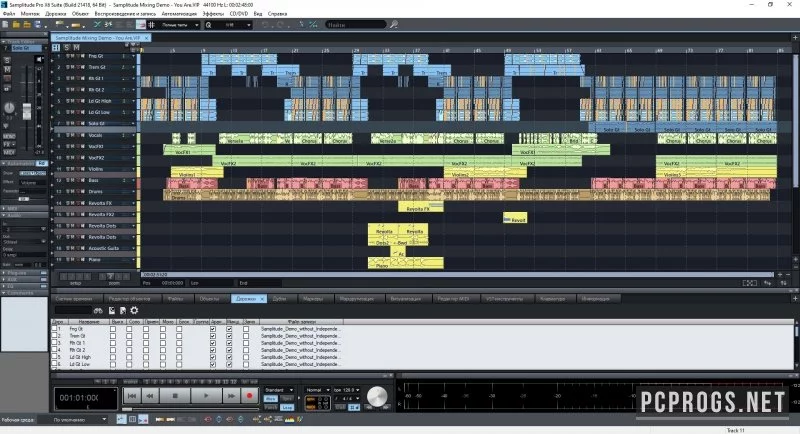Open the Автоматизация menu

tap(179, 14)
